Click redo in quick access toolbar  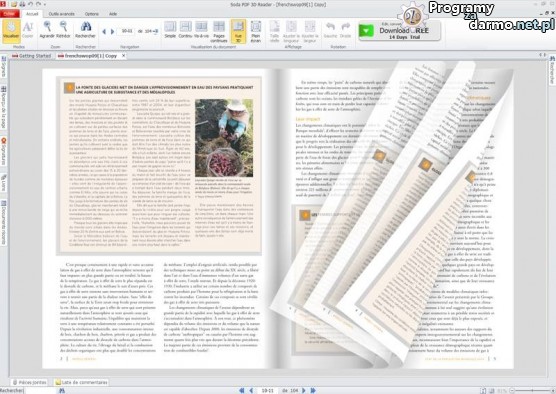(x=38, y=4)
